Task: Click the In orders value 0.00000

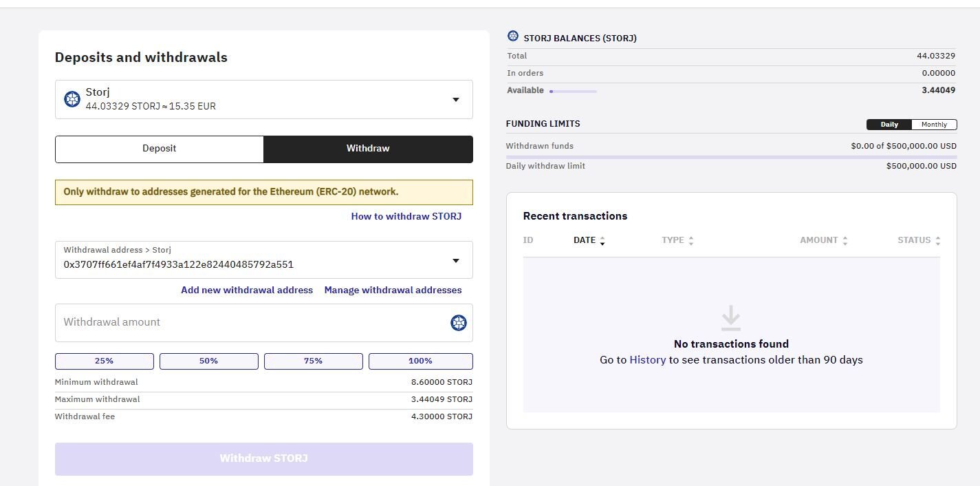Action: [939, 73]
